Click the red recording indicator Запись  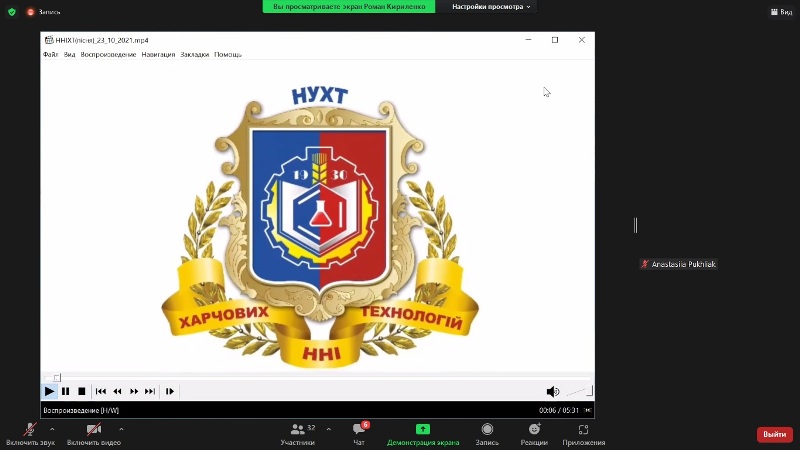(44, 12)
